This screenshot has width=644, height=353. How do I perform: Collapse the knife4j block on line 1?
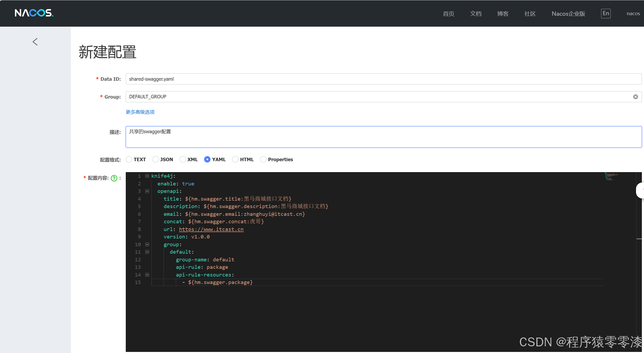[147, 176]
